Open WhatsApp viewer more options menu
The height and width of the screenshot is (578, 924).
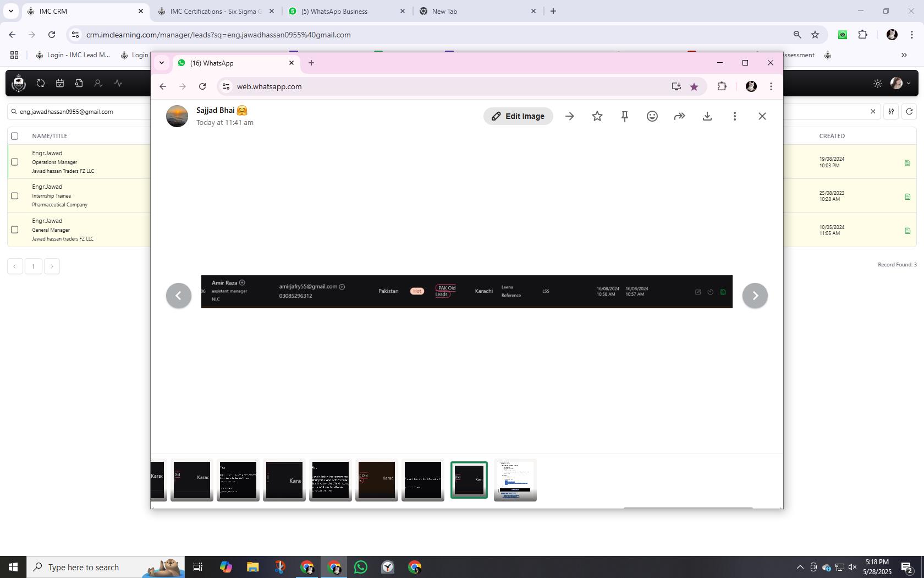pyautogui.click(x=735, y=116)
